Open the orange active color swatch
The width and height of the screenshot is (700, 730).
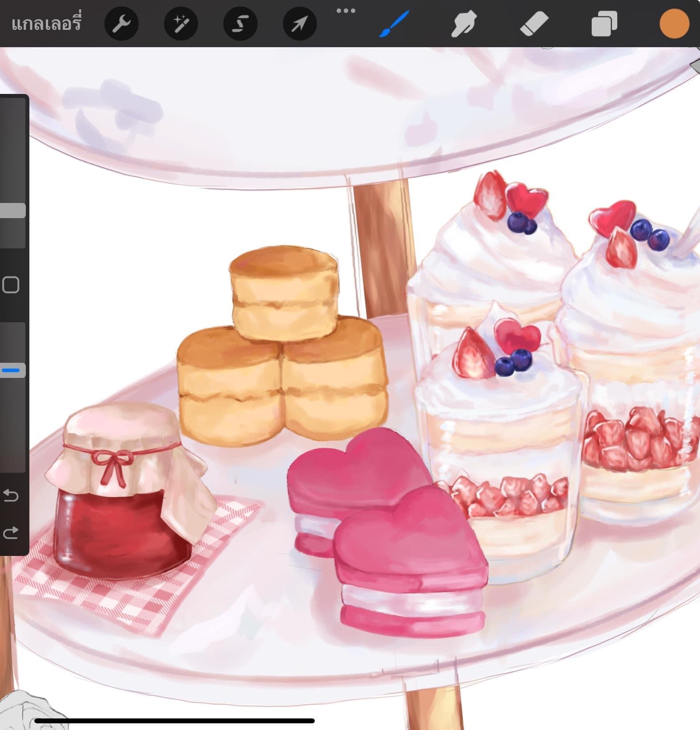tap(674, 24)
